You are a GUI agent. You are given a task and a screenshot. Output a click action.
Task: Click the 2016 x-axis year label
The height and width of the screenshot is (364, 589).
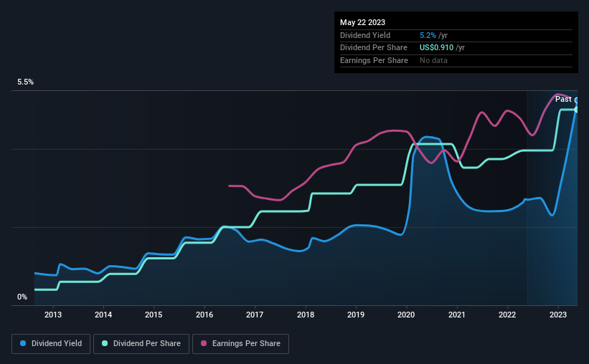click(204, 315)
